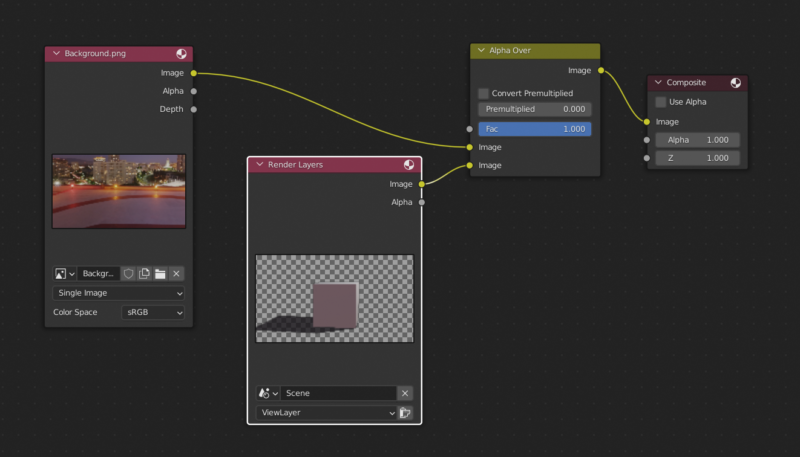800x457 pixels.
Task: Click Composite Image input socket
Action: (647, 122)
